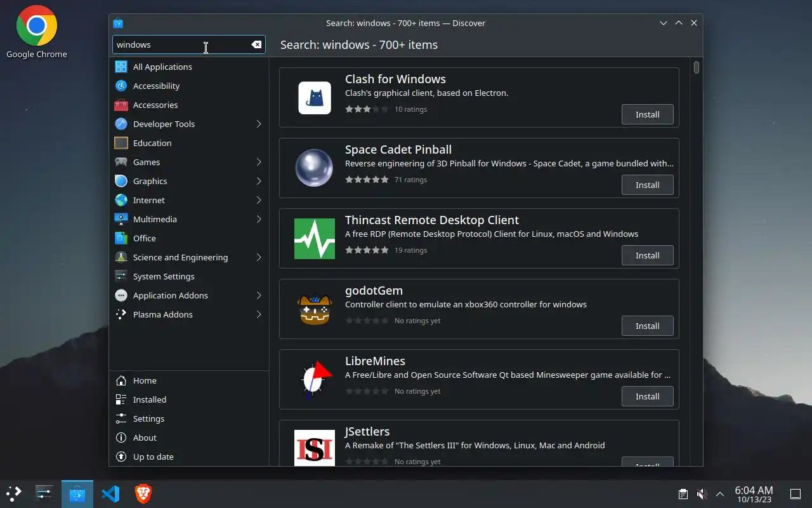The height and width of the screenshot is (508, 812).
Task: Click the JSettlers app icon
Action: [x=315, y=448]
